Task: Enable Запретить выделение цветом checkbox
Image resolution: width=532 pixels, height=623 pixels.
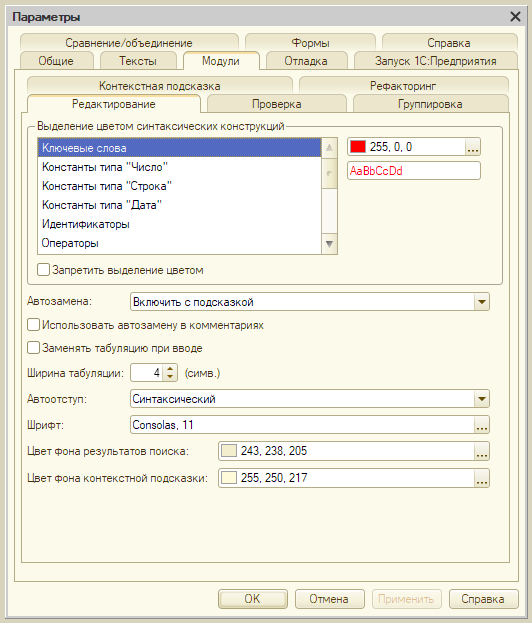Action: pos(43,270)
